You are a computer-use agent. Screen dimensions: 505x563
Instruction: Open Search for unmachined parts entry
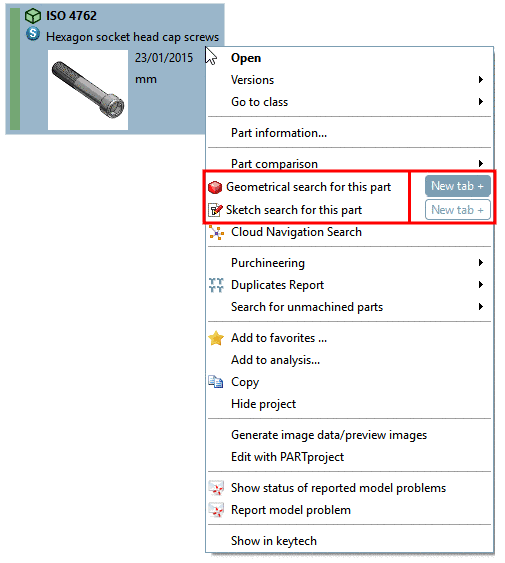click(x=307, y=307)
